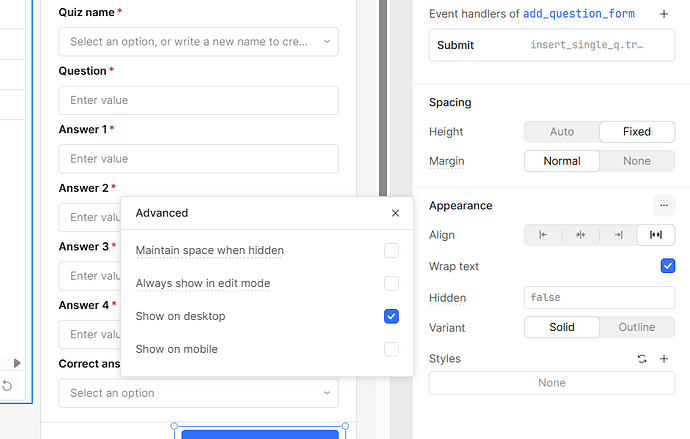Close the Advanced popup

pyautogui.click(x=395, y=213)
